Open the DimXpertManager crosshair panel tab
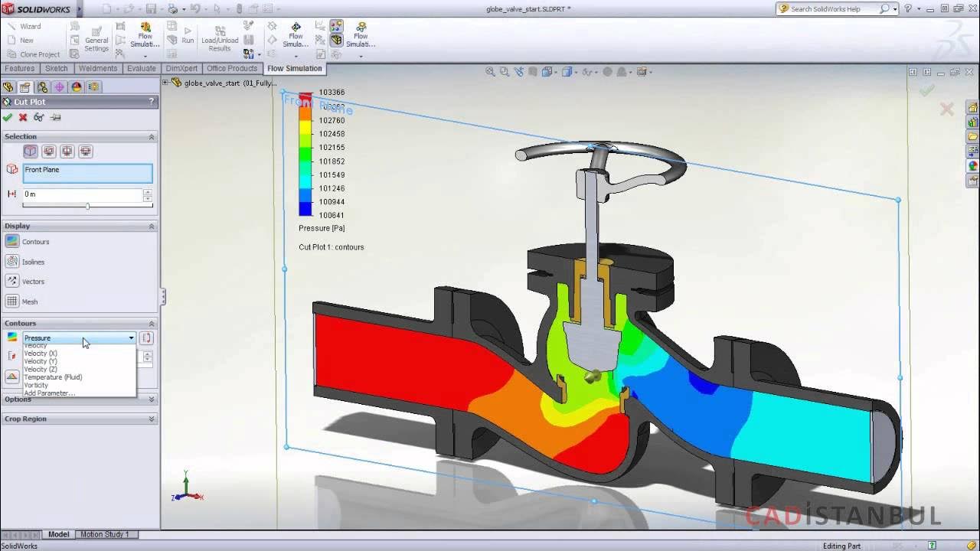This screenshot has height=551, width=980. coord(60,87)
